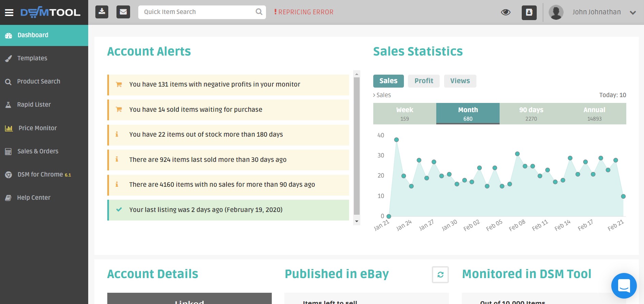Go to Dashboard in sidebar

[44, 35]
